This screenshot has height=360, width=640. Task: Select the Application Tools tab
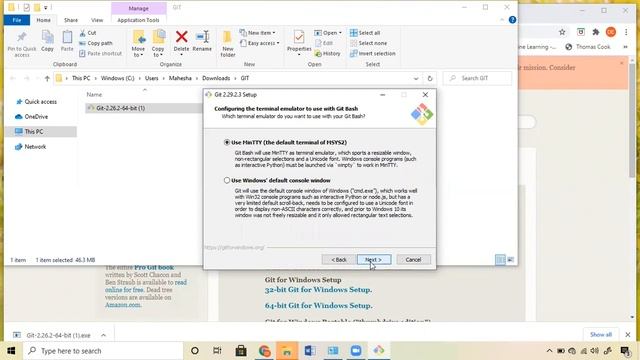[138, 20]
